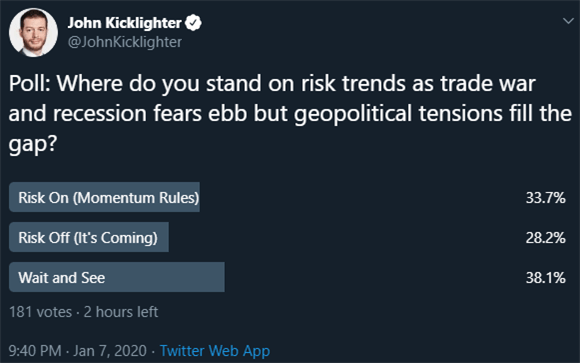Screen dimensions: 580x363
Task: Click the 33.7% poll result
Action: (546, 198)
